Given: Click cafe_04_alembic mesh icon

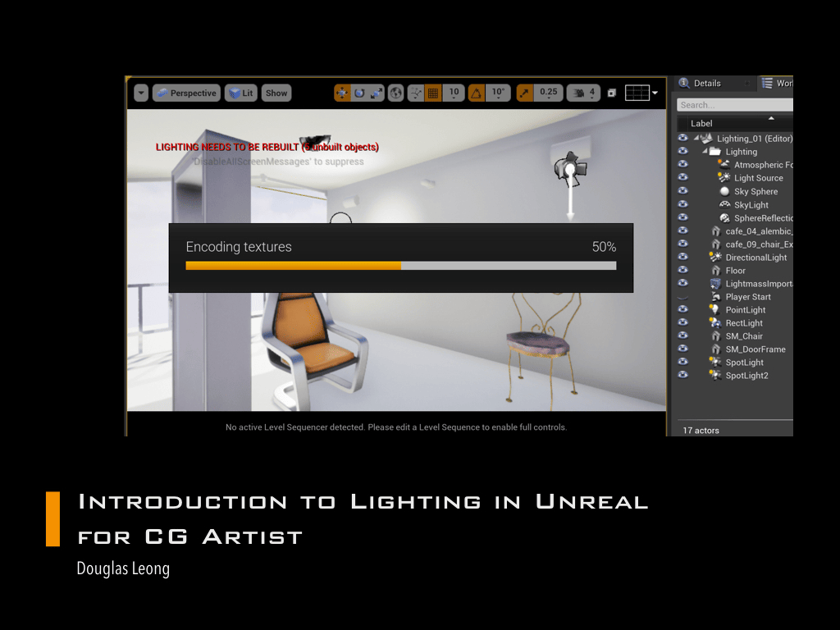Looking at the screenshot, I should (715, 231).
